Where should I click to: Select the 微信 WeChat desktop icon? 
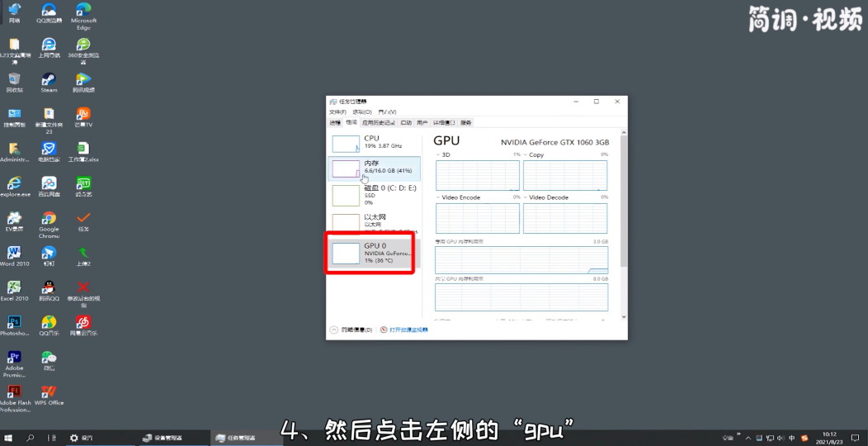49,360
